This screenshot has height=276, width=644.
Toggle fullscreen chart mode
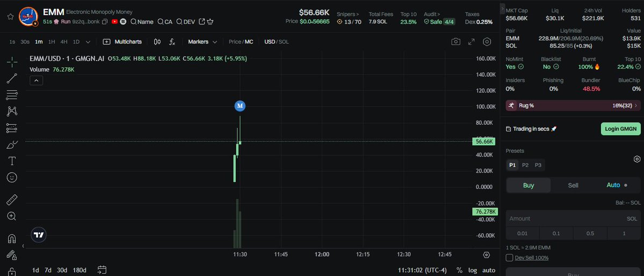(472, 41)
